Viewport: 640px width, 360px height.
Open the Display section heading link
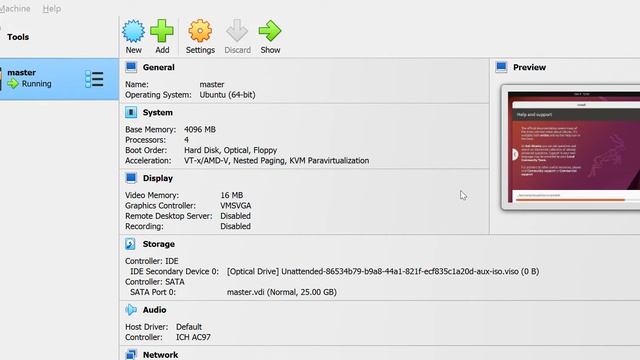158,178
